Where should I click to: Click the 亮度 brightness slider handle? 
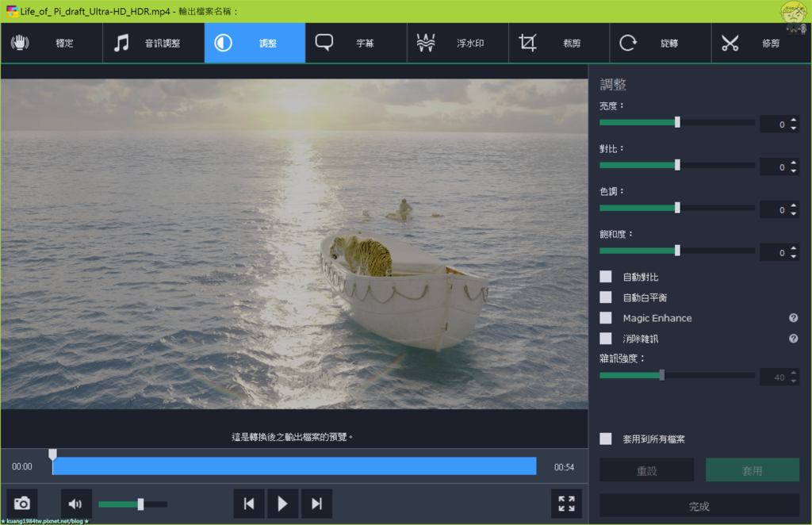coord(677,122)
